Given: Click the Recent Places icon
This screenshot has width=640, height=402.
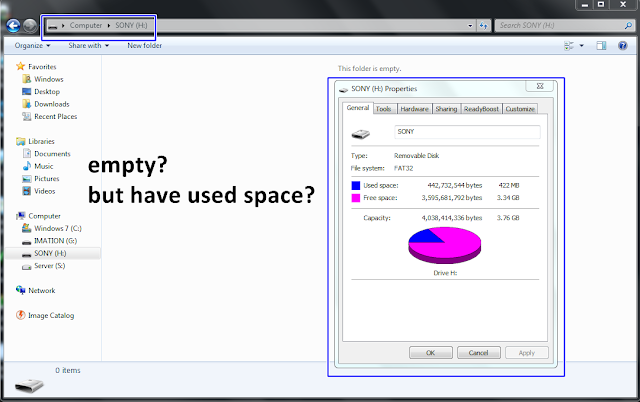Looking at the screenshot, I should pos(27,116).
